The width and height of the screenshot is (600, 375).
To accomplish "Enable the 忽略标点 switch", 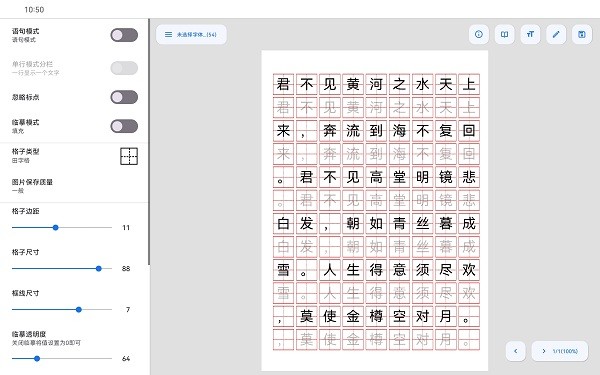I will [124, 97].
